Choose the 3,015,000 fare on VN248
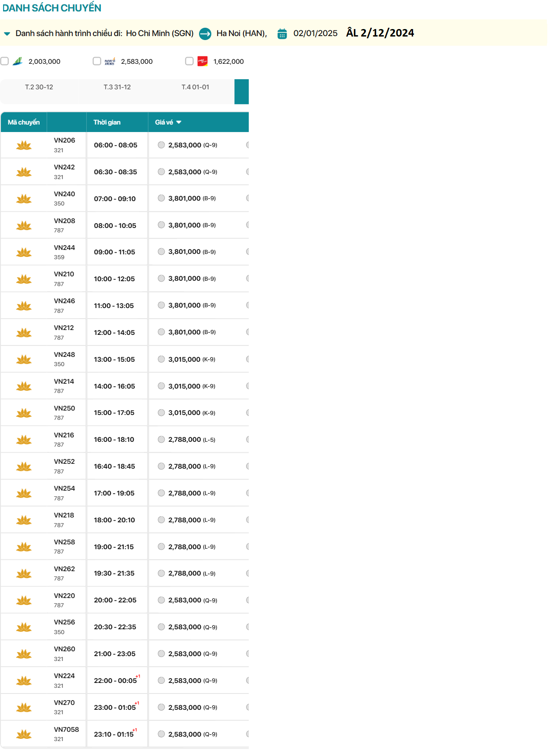 (x=162, y=359)
